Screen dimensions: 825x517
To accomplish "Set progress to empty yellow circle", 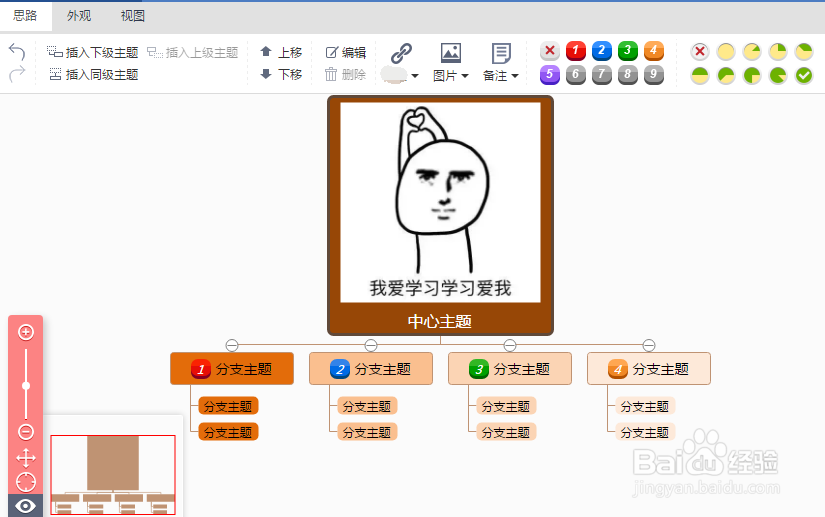I will coord(726,51).
